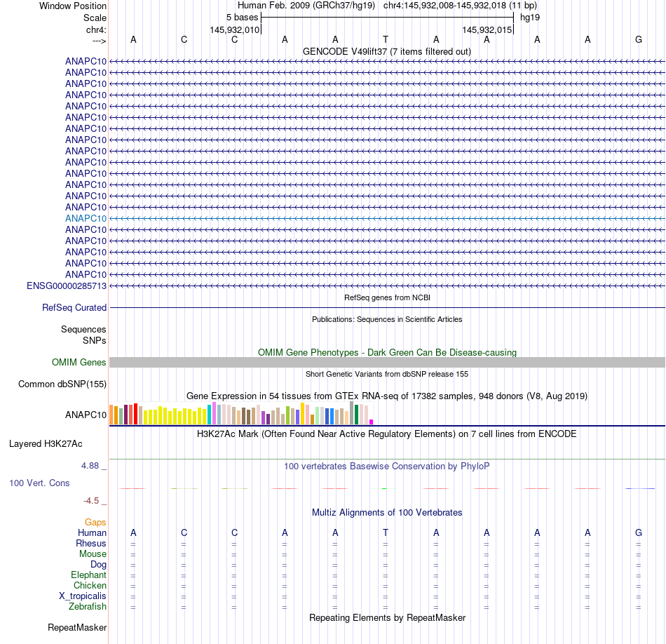Click the T base in the top sequence row
This screenshot has height=644, width=666.
(386, 39)
